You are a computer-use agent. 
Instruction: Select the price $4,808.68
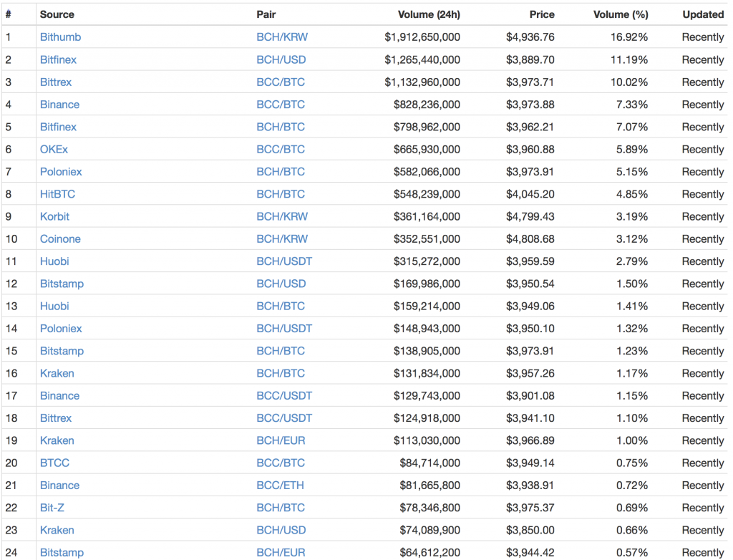pyautogui.click(x=530, y=239)
